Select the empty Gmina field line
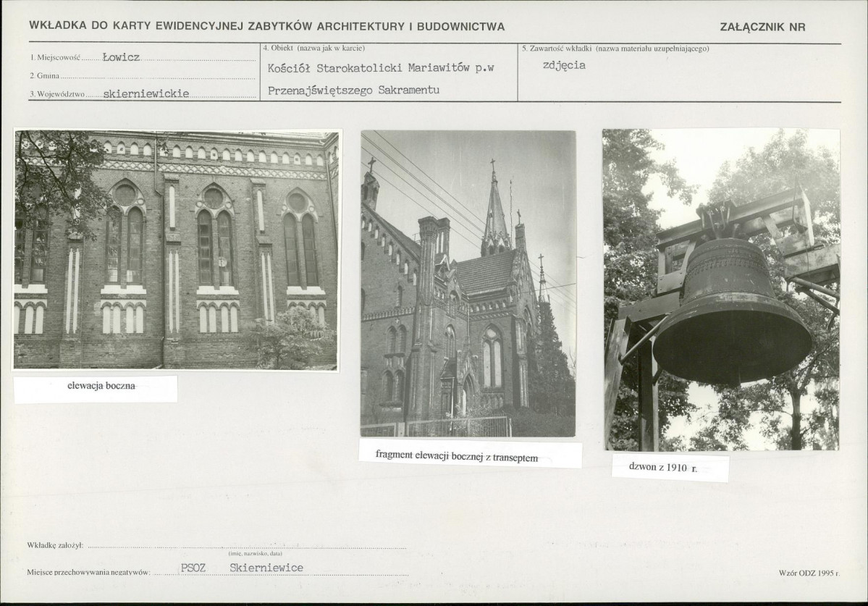 point(143,75)
